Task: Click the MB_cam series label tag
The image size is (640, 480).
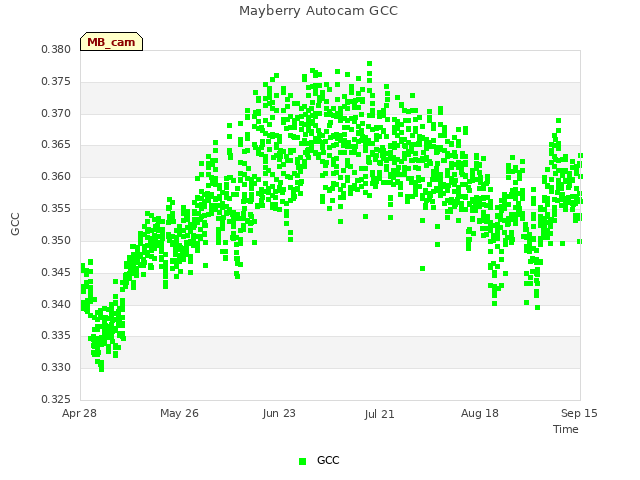Action: [111, 42]
